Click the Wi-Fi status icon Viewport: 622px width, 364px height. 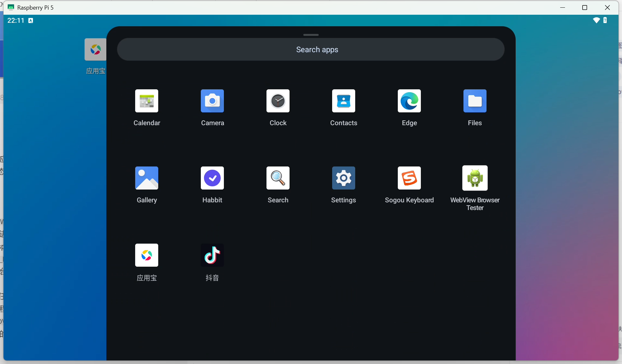(x=596, y=20)
